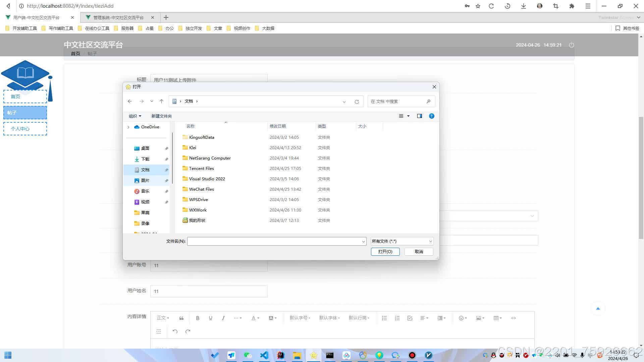Refresh the folder listing in the dialog
Viewport: 644px width, 362px height.
(357, 102)
